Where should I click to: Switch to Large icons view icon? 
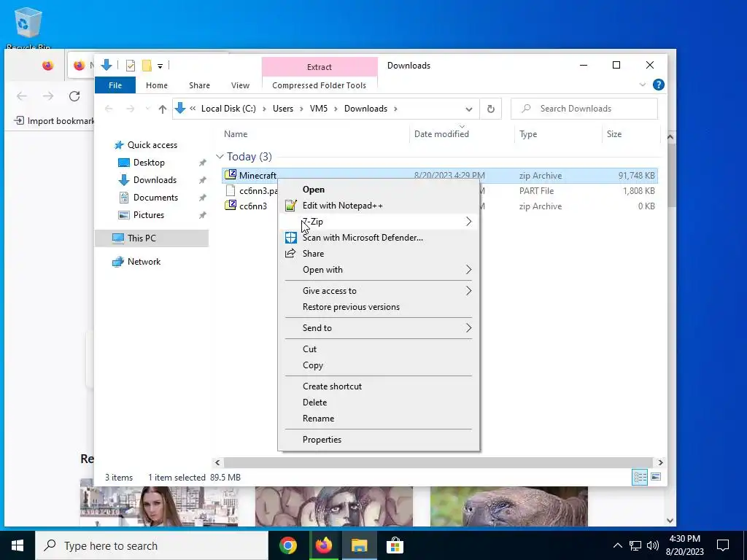click(x=656, y=477)
